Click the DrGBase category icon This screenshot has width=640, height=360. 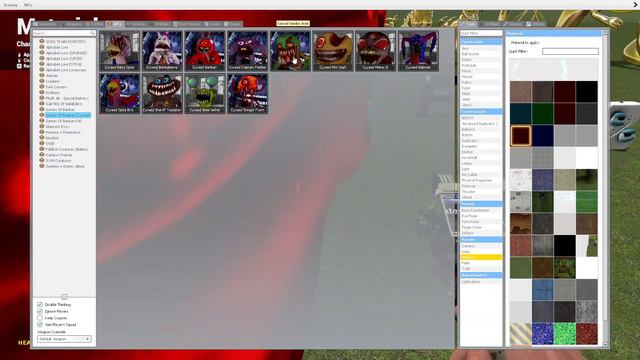coord(42,93)
